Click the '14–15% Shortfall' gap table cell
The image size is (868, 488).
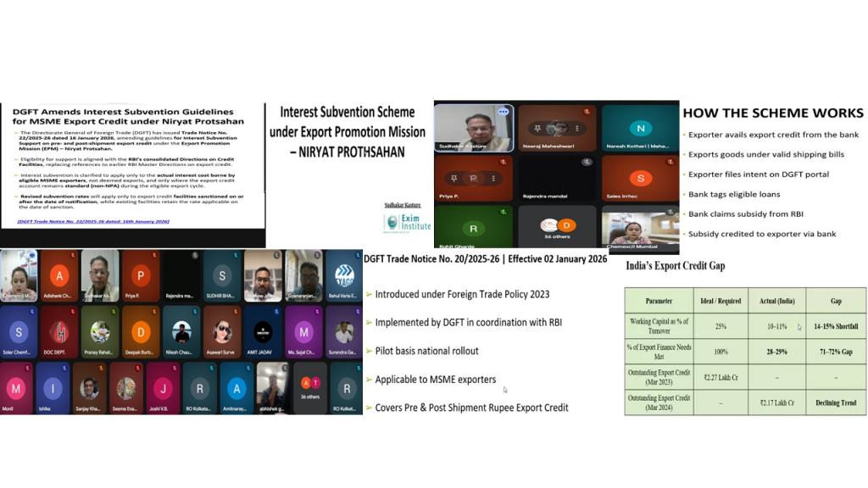click(835, 326)
